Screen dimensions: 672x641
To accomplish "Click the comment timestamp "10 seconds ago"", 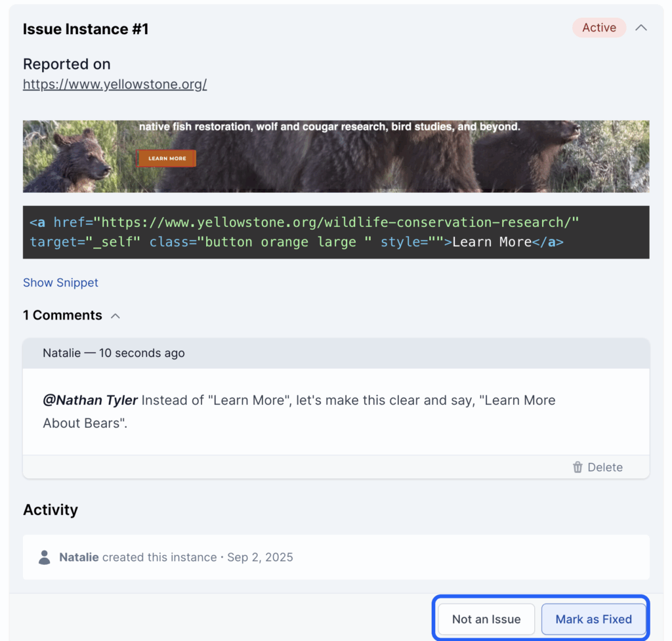I will [x=142, y=353].
